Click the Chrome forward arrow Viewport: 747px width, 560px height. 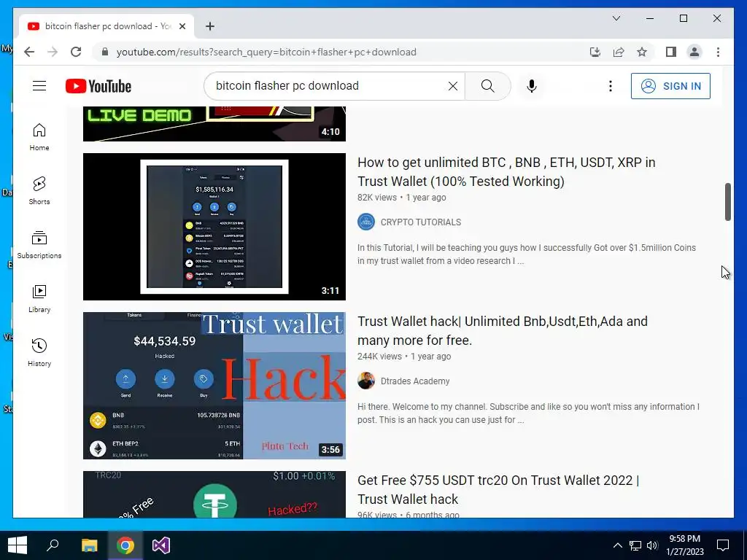pos(53,52)
